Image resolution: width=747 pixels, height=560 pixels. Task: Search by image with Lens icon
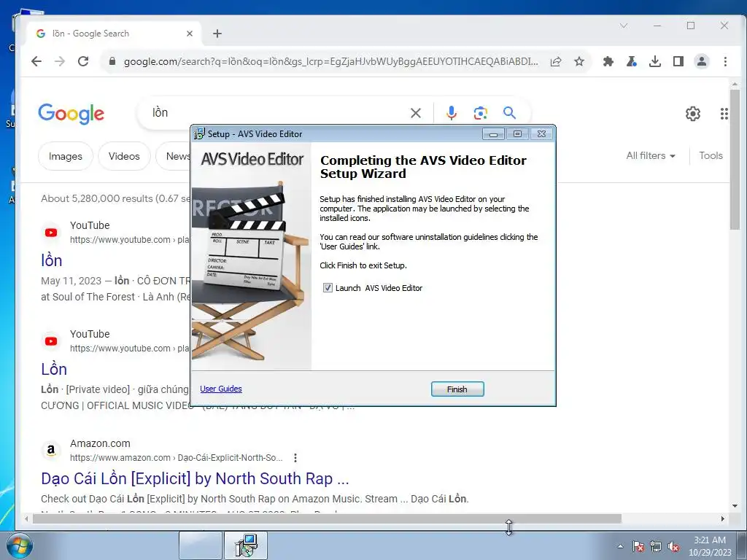click(480, 113)
